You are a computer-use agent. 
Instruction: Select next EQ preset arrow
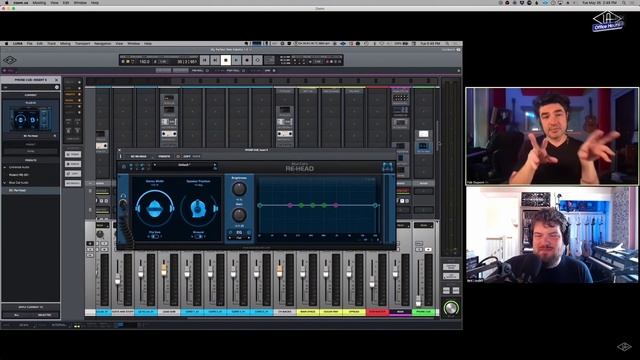point(249,238)
